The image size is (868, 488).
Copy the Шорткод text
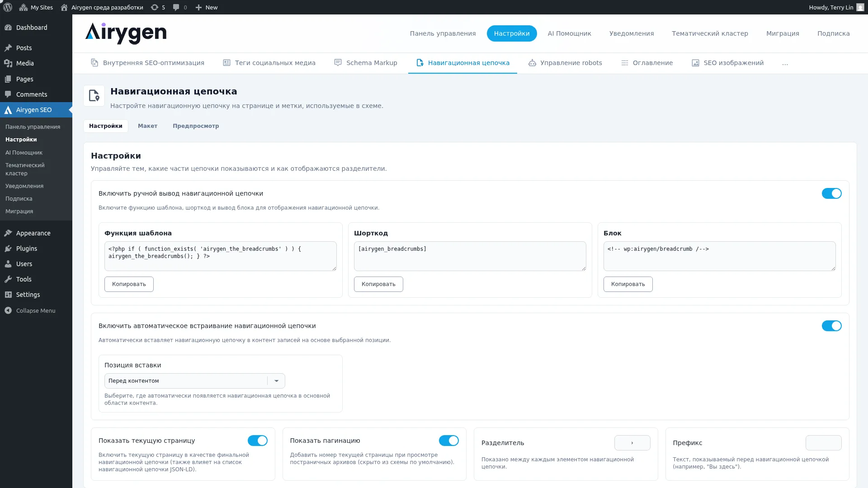click(378, 284)
